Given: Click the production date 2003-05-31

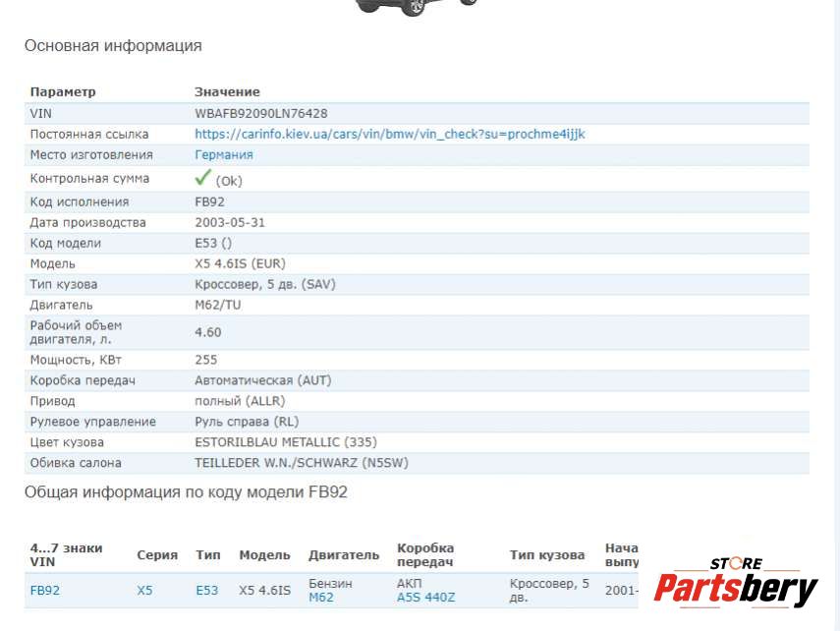Looking at the screenshot, I should click(x=230, y=223).
